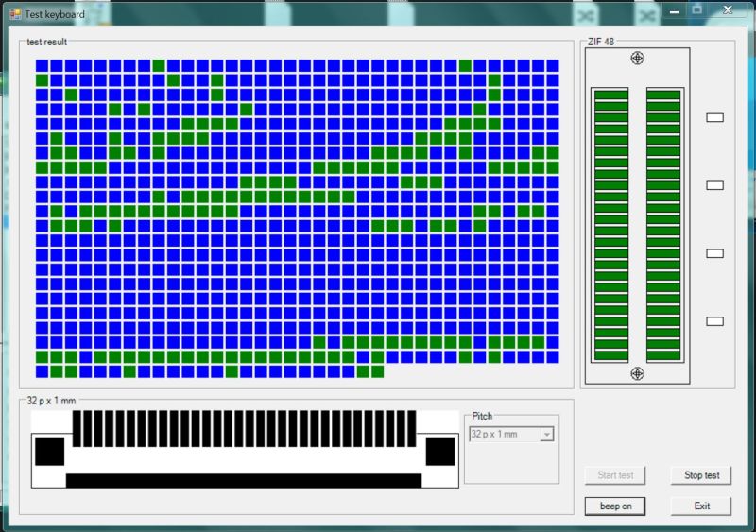Click the top crosshair marker of the ZIF socket
Screen dimensions: 756x532
pos(637,59)
